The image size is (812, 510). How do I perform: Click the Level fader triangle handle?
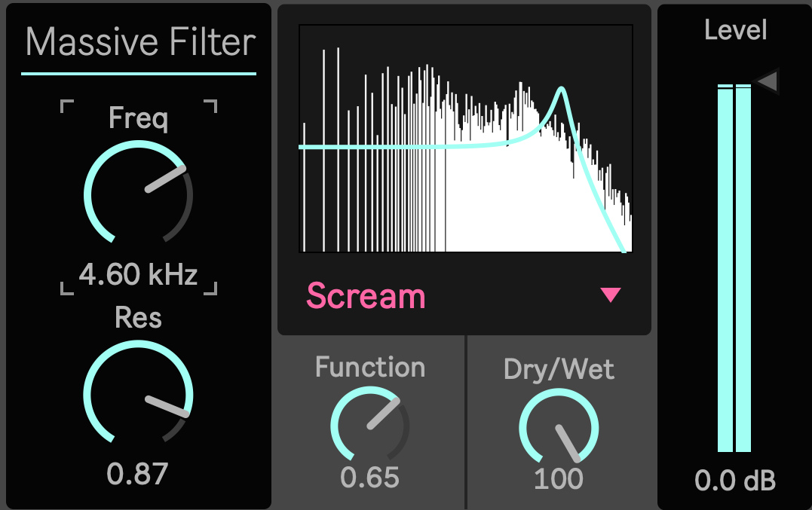tap(768, 81)
